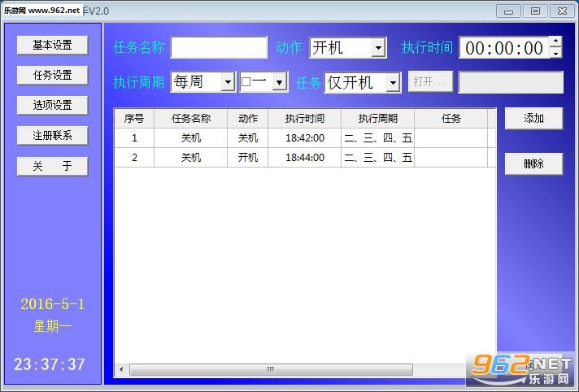Viewport: 579px width, 392px height.
Task: Tick the 一 weekday checkbox
Action: tap(246, 81)
